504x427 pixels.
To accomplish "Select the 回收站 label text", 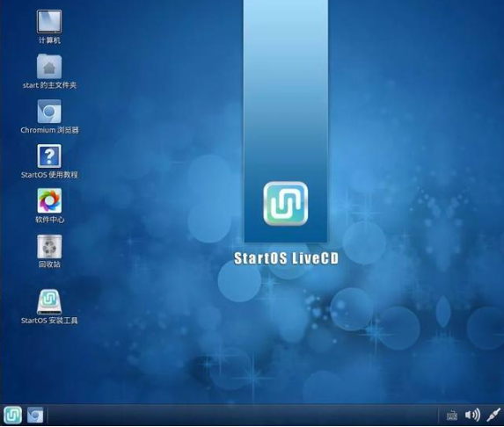I will pos(49,264).
